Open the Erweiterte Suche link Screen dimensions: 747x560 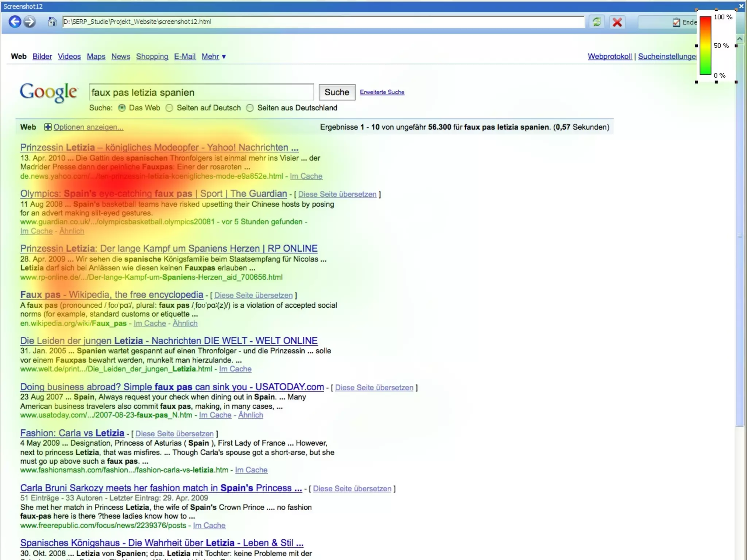382,92
